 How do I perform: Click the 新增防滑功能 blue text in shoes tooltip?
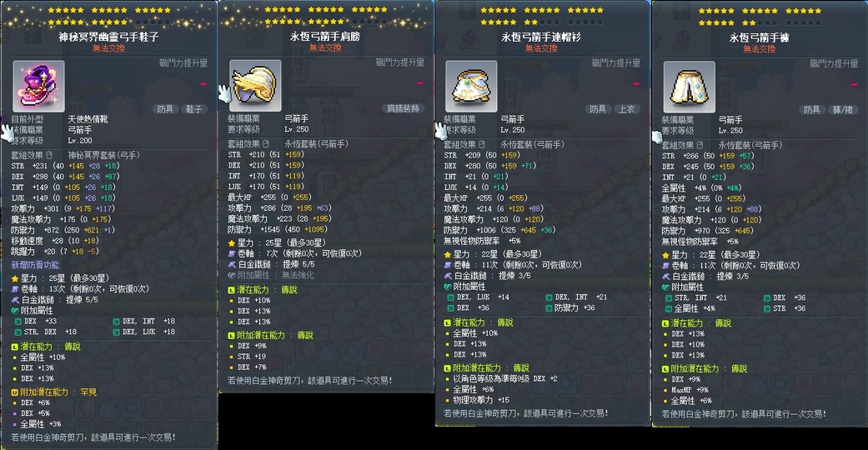tap(35, 265)
